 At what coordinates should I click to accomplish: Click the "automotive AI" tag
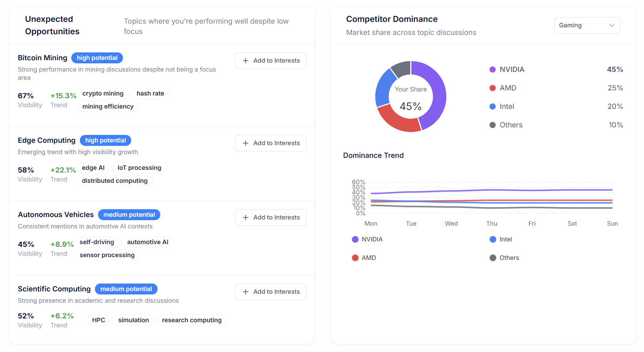tap(148, 242)
